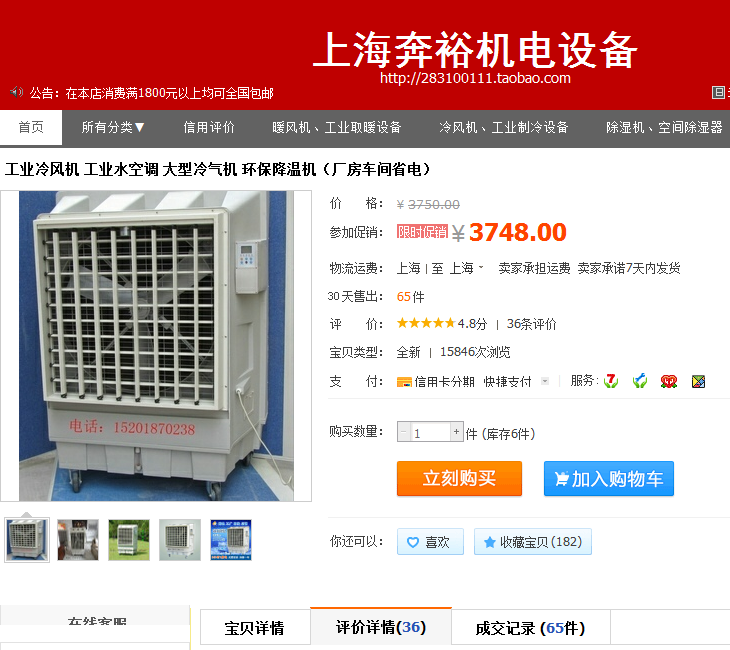Click the red heart service icon
This screenshot has height=650, width=730.
(669, 381)
